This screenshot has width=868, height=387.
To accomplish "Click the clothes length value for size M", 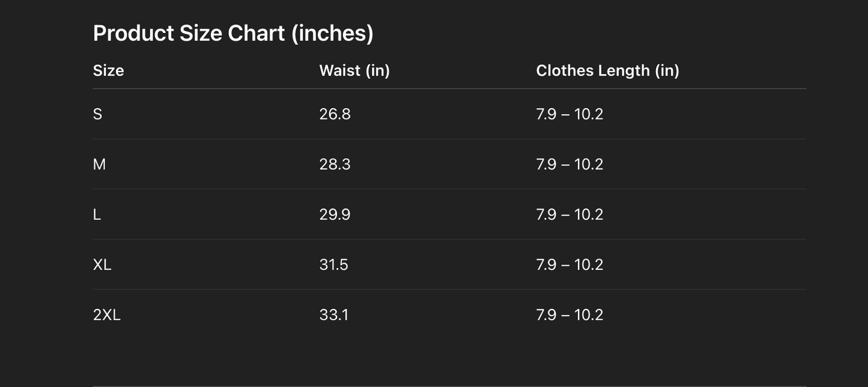I will coord(569,164).
